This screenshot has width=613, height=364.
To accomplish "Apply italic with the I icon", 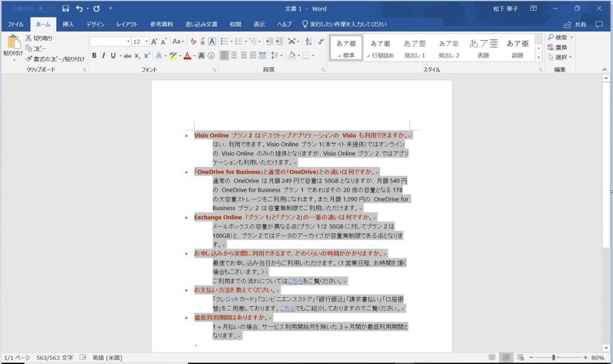I will coord(104,56).
